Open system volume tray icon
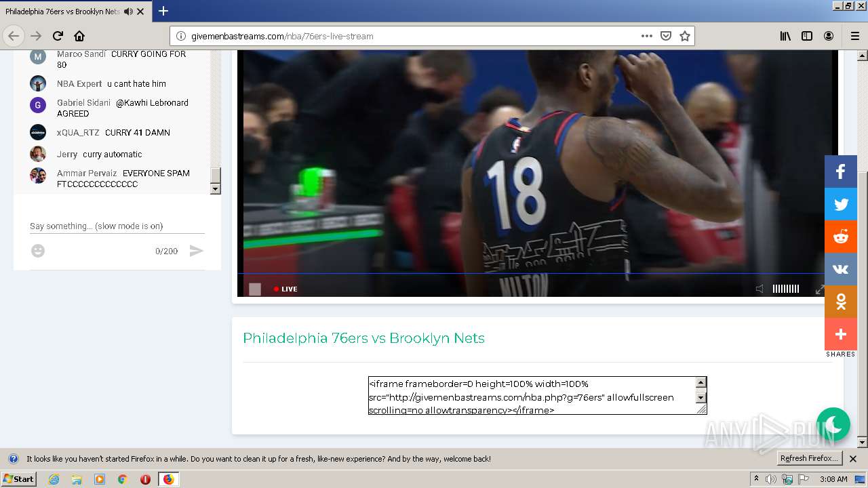 tap(771, 479)
